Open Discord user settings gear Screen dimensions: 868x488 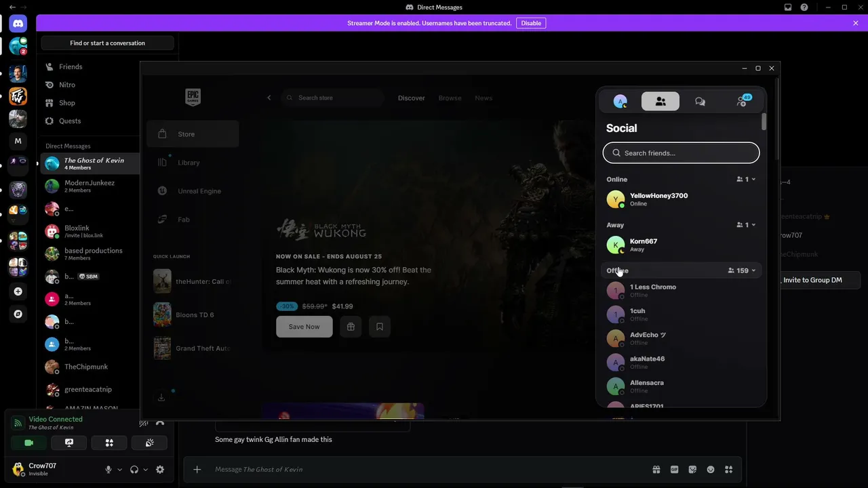click(x=160, y=470)
